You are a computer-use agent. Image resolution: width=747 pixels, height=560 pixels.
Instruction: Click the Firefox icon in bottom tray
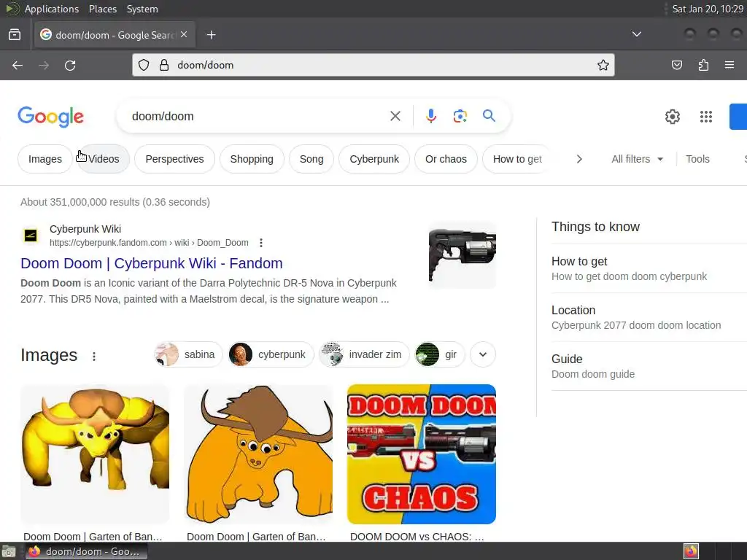(x=691, y=551)
